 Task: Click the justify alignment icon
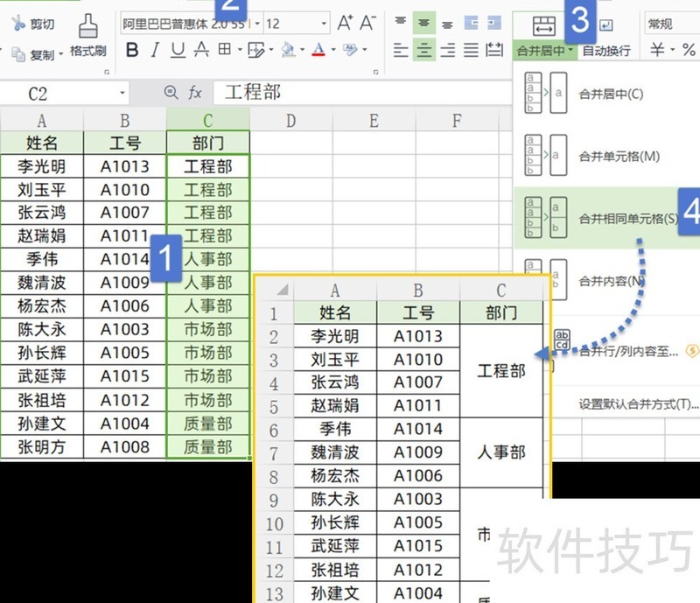coord(471,50)
